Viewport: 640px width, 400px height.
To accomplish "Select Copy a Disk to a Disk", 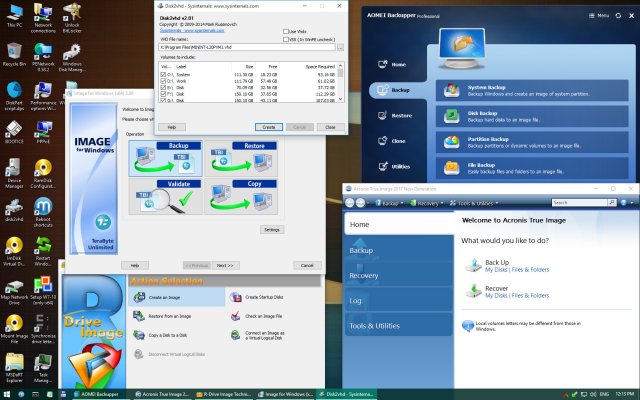I will coord(160,335).
